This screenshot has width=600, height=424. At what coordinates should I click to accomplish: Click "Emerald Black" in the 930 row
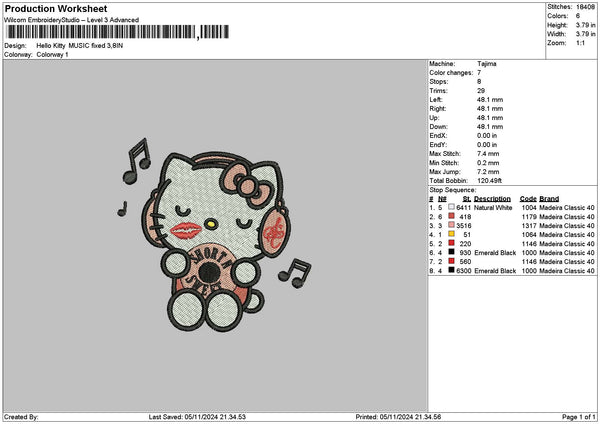(495, 253)
